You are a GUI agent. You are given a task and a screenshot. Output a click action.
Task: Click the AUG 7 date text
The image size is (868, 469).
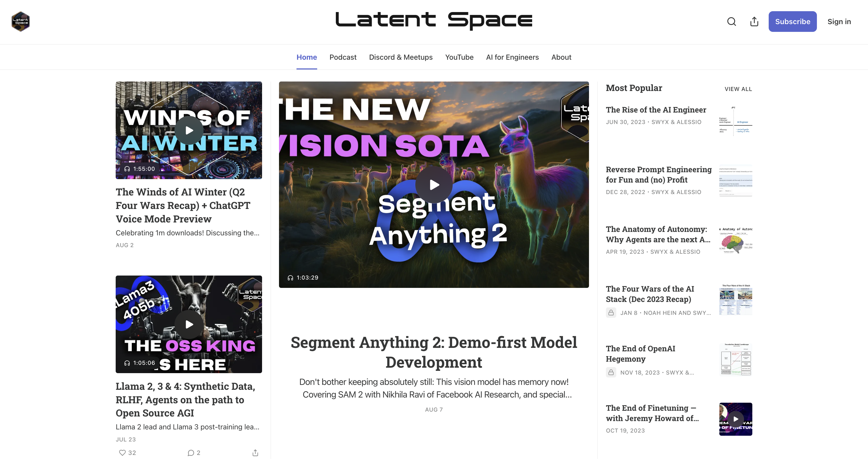click(434, 410)
